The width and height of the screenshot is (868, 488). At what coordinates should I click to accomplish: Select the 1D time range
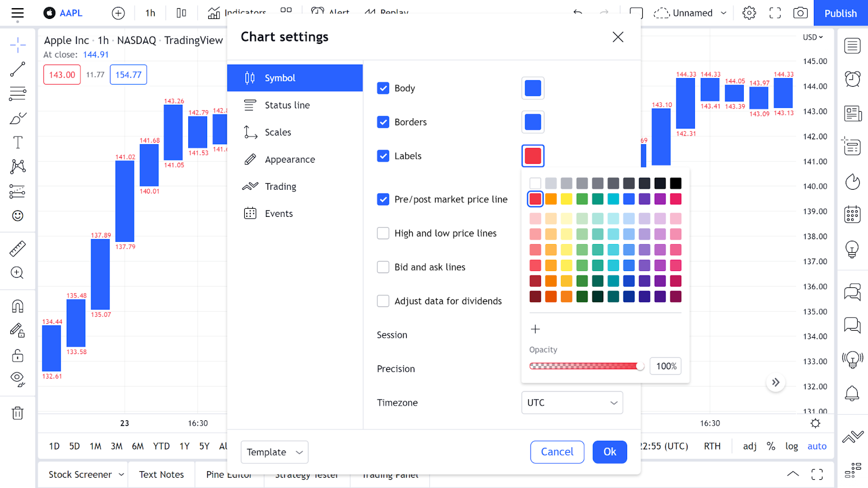54,446
